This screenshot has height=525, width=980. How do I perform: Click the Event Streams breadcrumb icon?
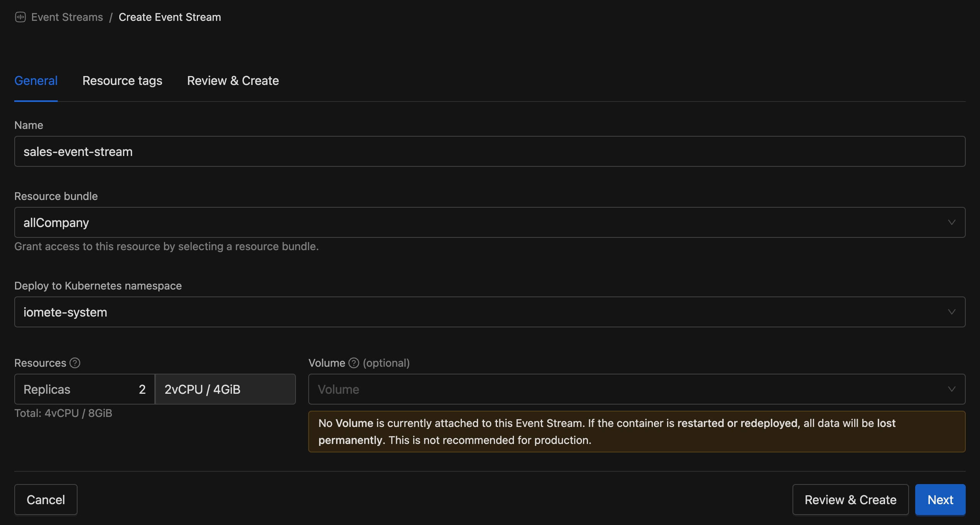[20, 17]
